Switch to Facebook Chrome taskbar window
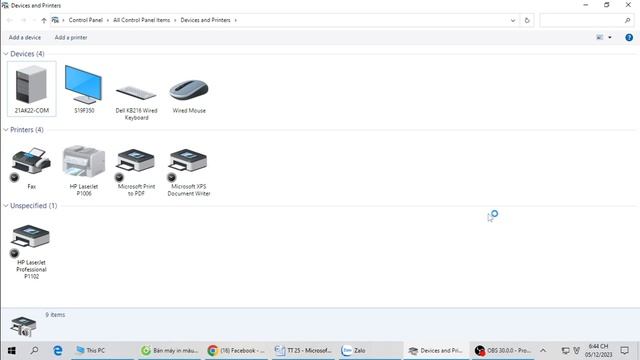Screen dimensions: 640x360 [236, 351]
